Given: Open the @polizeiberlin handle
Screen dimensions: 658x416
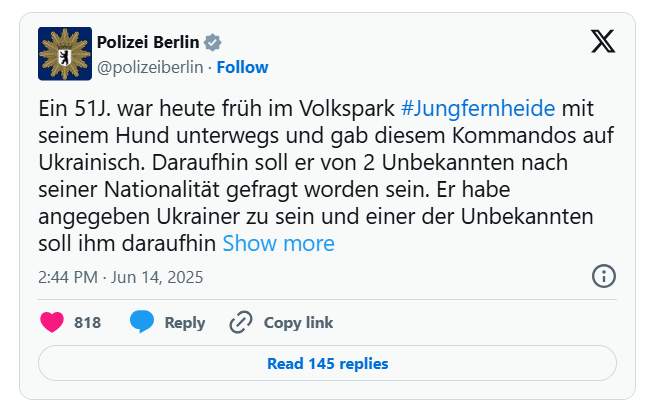Looking at the screenshot, I should pos(150,67).
